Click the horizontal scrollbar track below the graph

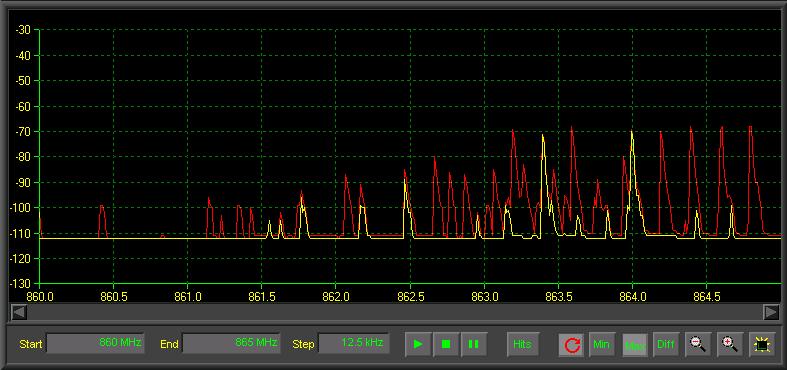395,312
